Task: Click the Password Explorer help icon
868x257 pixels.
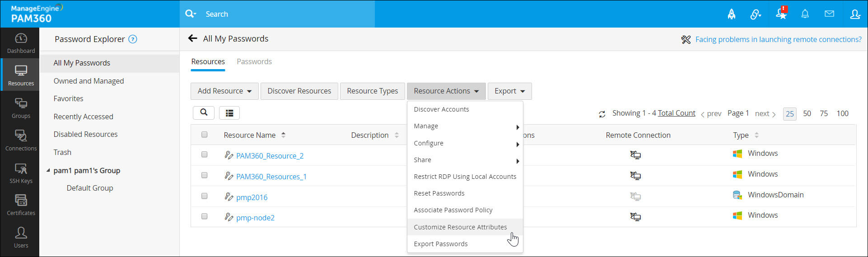Action: pos(133,39)
